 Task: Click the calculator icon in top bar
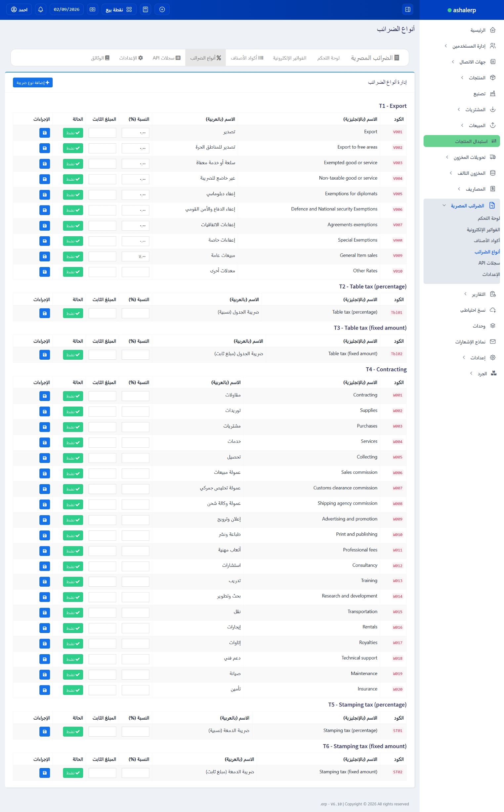(145, 9)
